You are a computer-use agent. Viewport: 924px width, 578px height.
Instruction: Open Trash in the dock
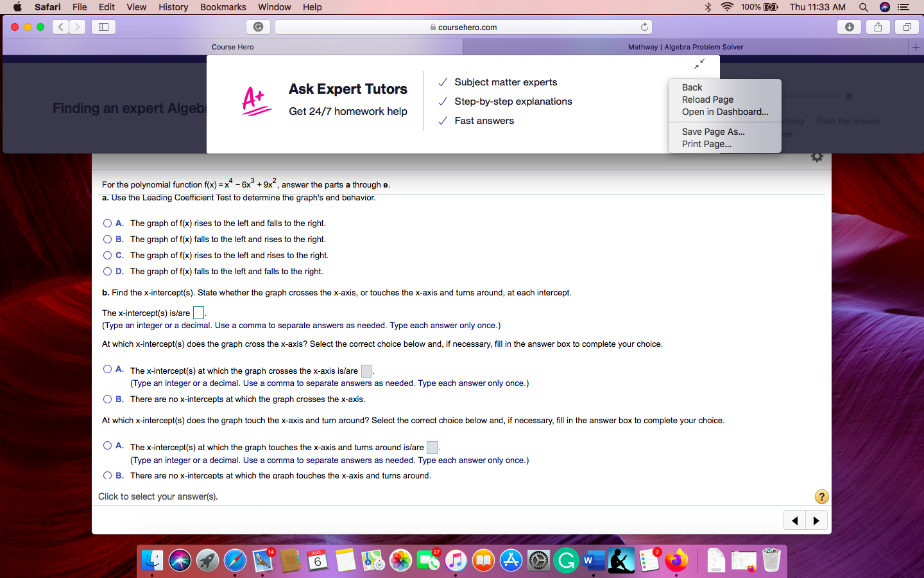coord(771,561)
